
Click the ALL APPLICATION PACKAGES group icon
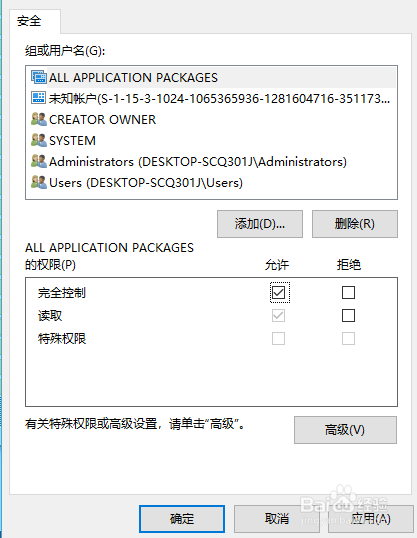(x=38, y=77)
